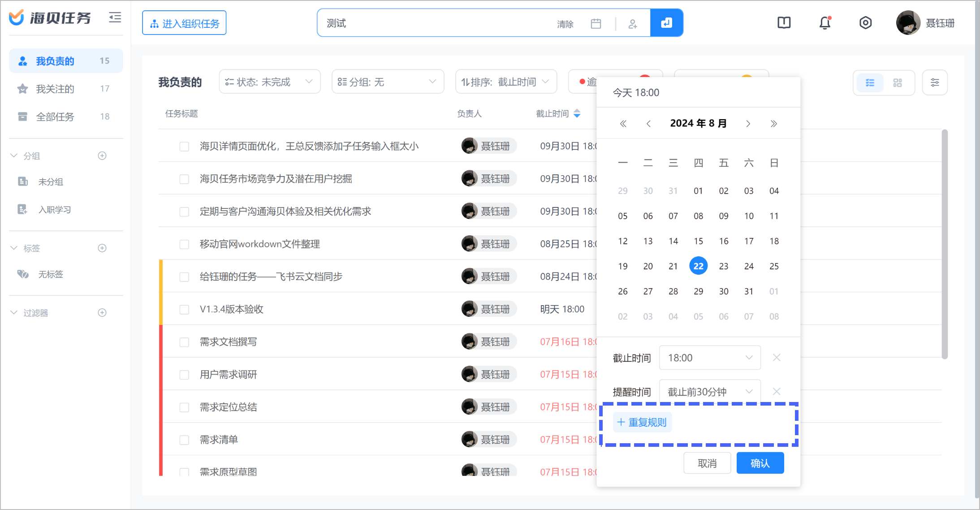
Task: Collapse the sidebar menu icon
Action: click(115, 18)
